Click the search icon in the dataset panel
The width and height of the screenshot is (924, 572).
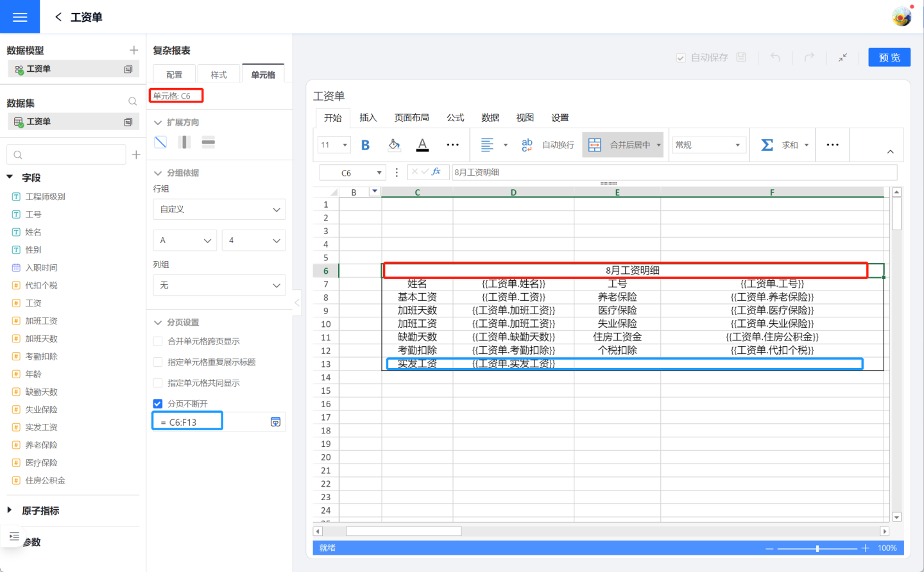click(132, 101)
